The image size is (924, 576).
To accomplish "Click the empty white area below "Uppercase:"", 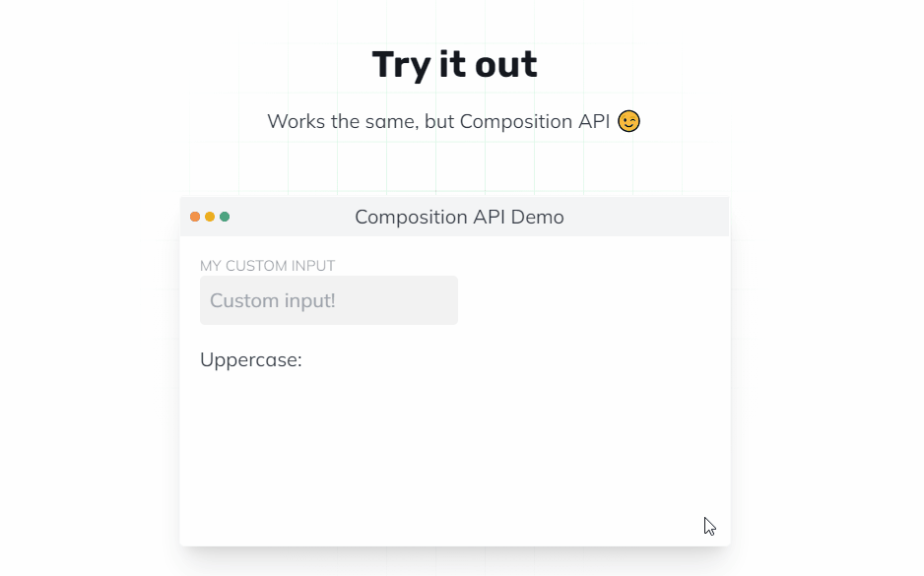I will 453,453.
